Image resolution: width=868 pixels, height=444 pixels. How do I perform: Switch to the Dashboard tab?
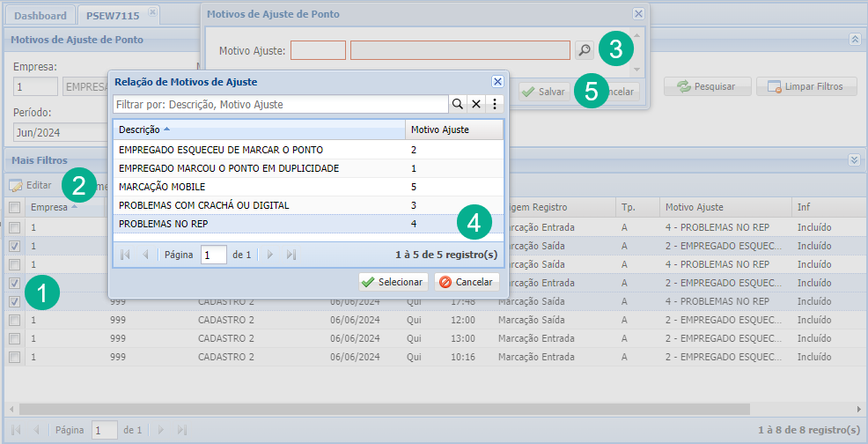[40, 16]
